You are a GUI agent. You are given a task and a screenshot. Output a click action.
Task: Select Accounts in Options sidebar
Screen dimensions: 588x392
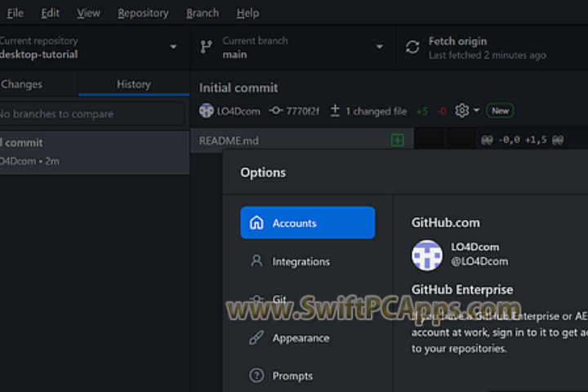click(308, 222)
